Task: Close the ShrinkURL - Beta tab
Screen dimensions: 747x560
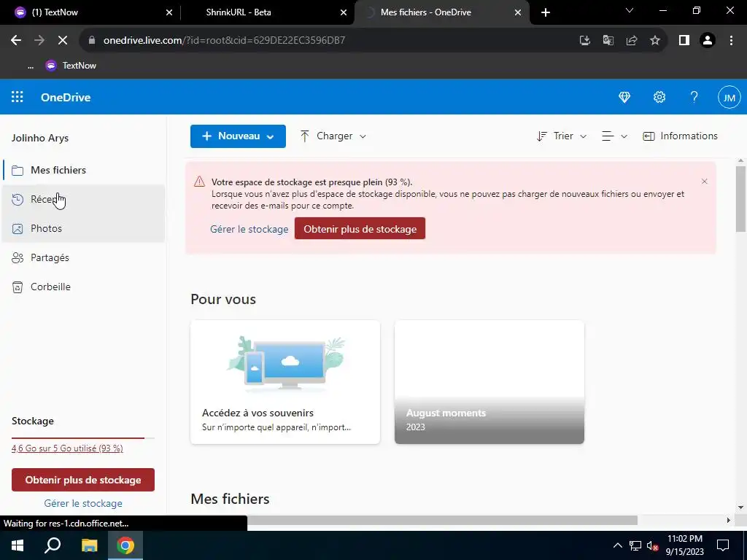Action: pyautogui.click(x=344, y=12)
